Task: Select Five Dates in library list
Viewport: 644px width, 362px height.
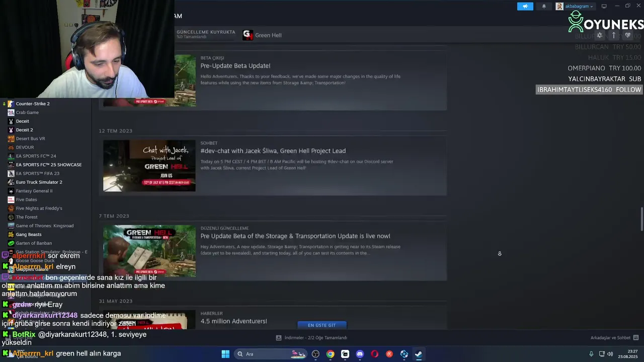Action: pyautogui.click(x=26, y=200)
